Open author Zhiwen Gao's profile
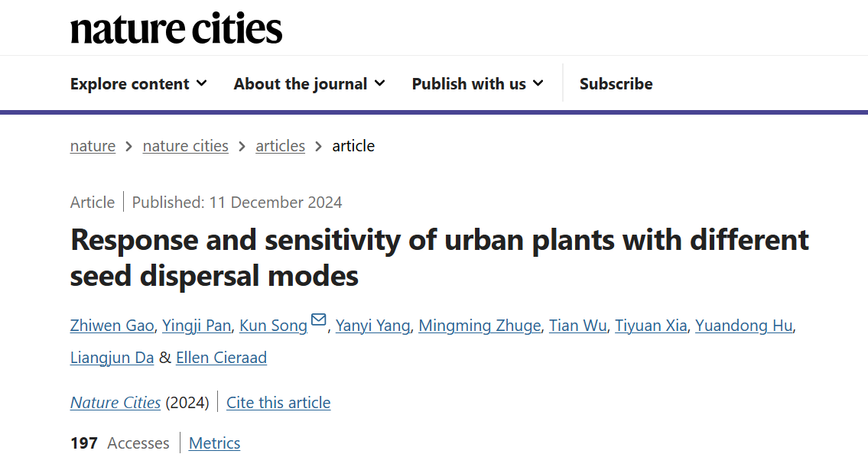Viewport: 868px width, 467px height. click(x=113, y=326)
